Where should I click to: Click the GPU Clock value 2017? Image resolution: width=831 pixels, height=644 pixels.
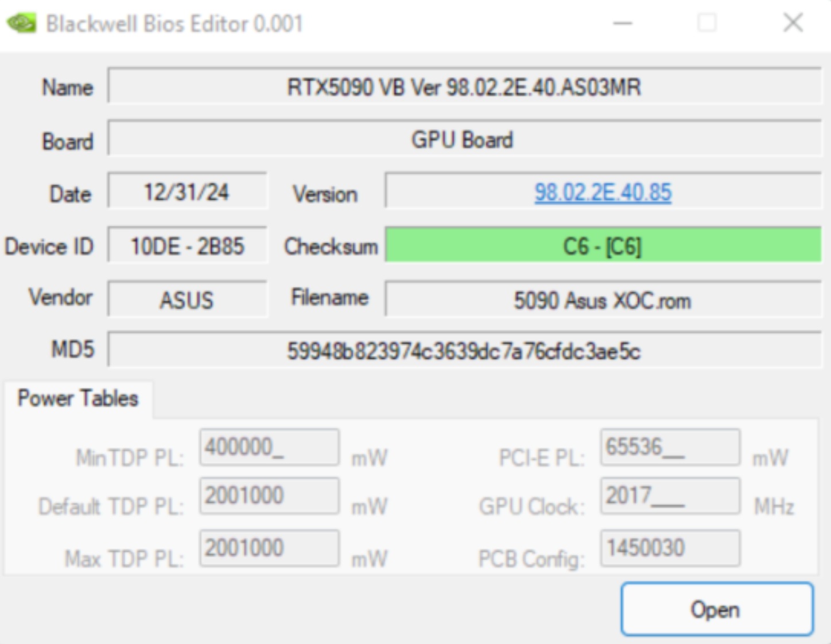click(x=670, y=495)
